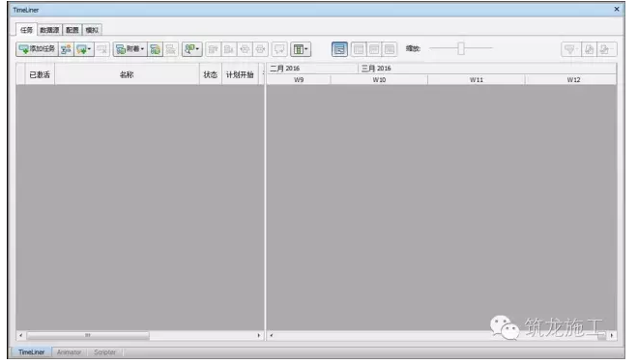Click the 计划开始 column header
Viewport: 638px width, 364px height.
click(240, 74)
